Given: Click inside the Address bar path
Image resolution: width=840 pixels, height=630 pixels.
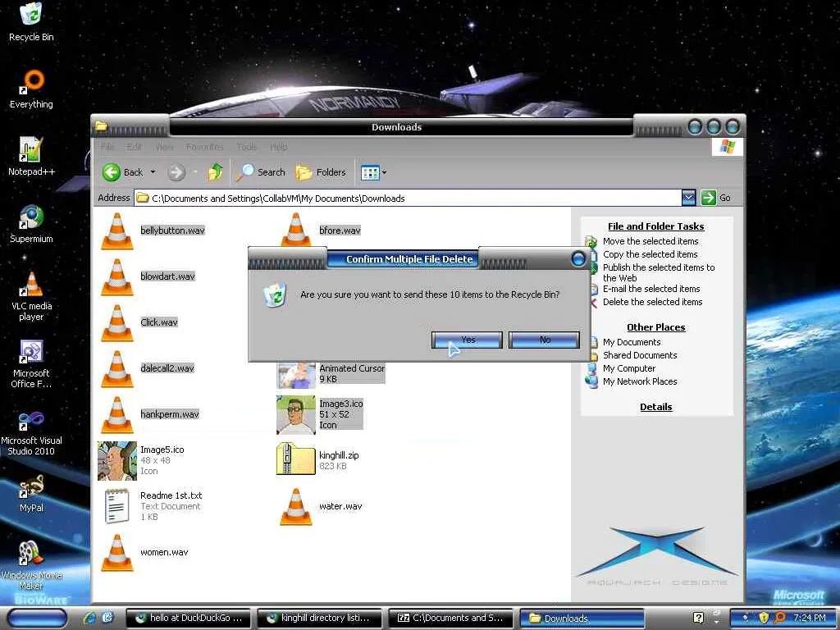Looking at the screenshot, I should click(x=407, y=199).
